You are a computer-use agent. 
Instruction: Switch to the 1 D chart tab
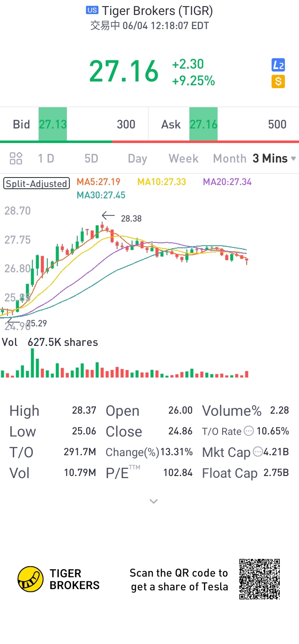click(46, 158)
